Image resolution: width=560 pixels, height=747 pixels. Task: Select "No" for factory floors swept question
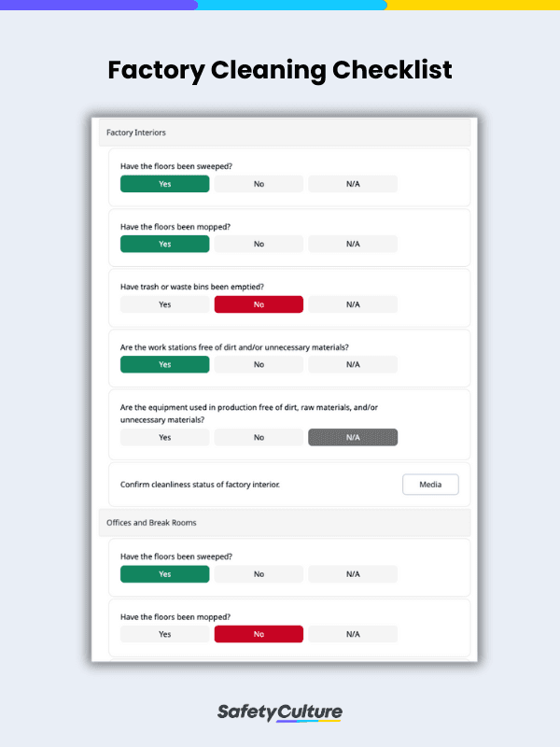click(x=258, y=183)
